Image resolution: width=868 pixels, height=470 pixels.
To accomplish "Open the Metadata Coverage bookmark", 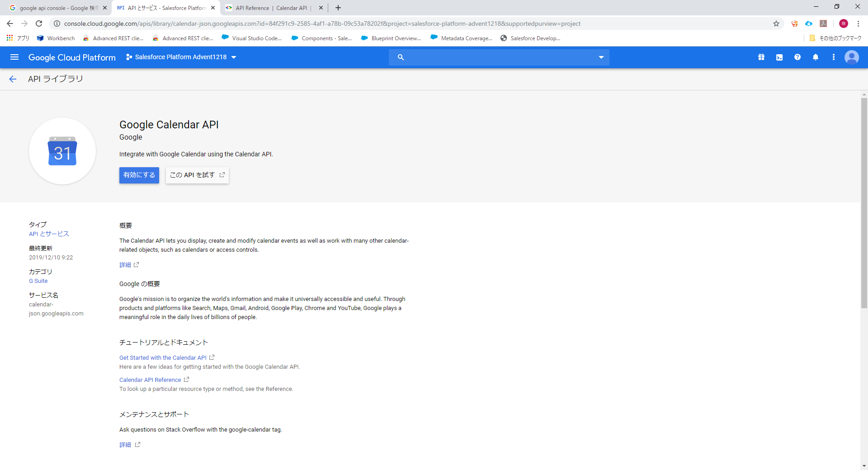I will tap(461, 38).
